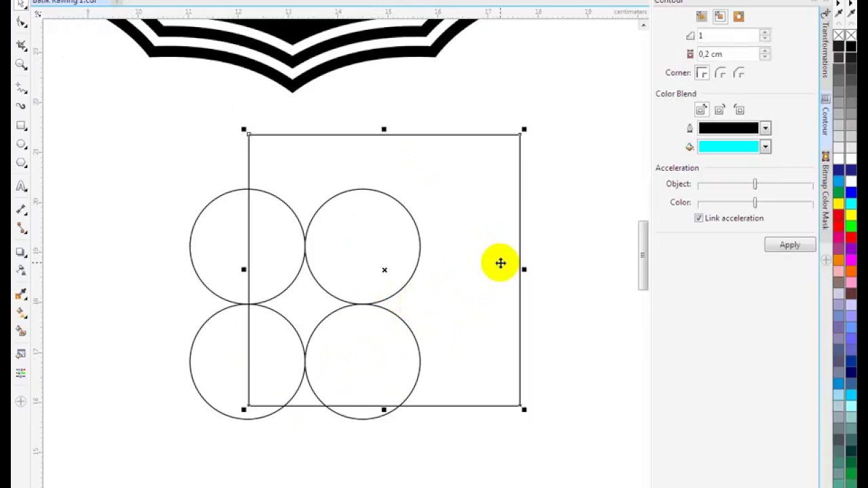The width and height of the screenshot is (868, 488).
Task: Click the toolbox quick customize plus button
Action: (21, 401)
